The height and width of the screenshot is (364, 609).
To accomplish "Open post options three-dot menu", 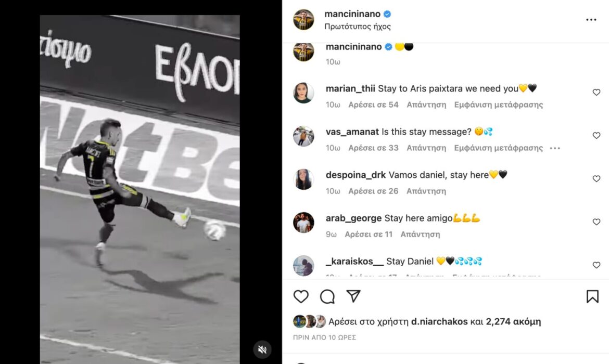I will (x=591, y=20).
